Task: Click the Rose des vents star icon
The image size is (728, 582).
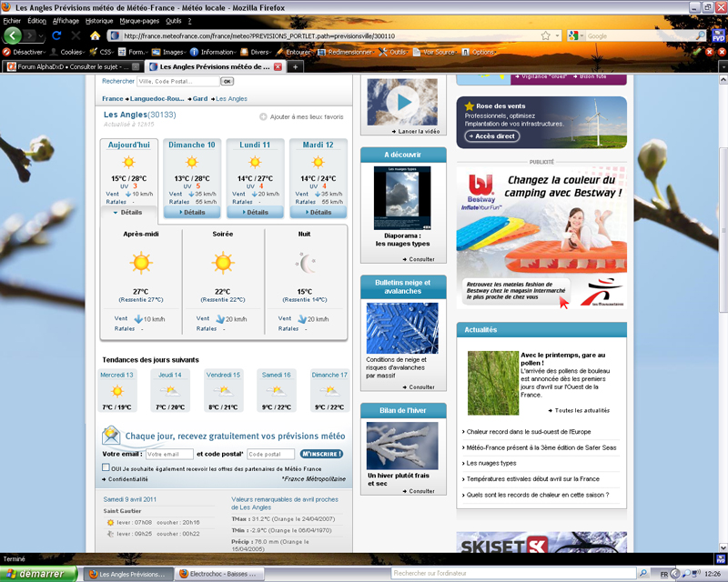Action: point(470,105)
